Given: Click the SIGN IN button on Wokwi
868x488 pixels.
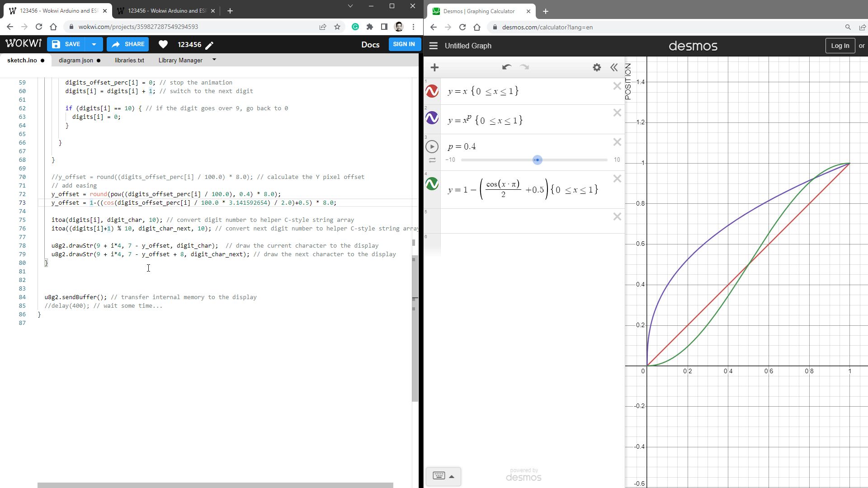Looking at the screenshot, I should tap(404, 44).
